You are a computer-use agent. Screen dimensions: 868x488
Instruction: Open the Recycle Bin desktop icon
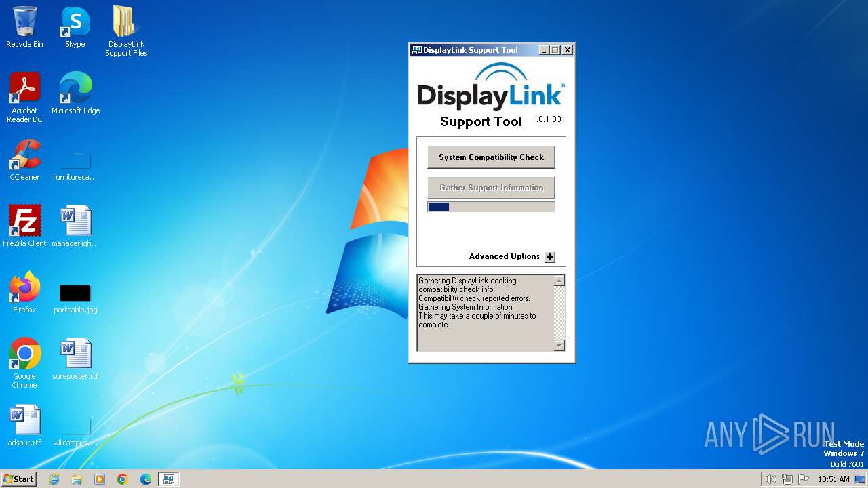coord(24,28)
